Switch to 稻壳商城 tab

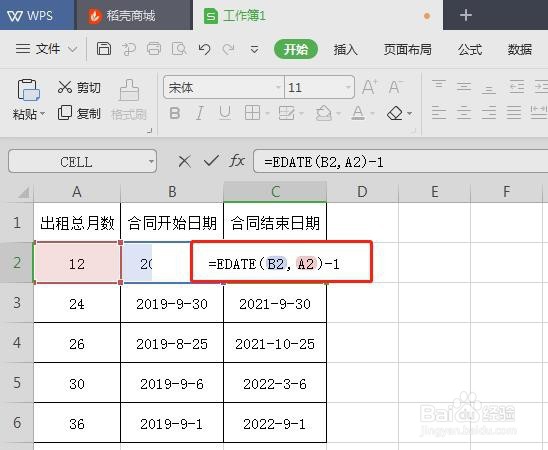(135, 15)
